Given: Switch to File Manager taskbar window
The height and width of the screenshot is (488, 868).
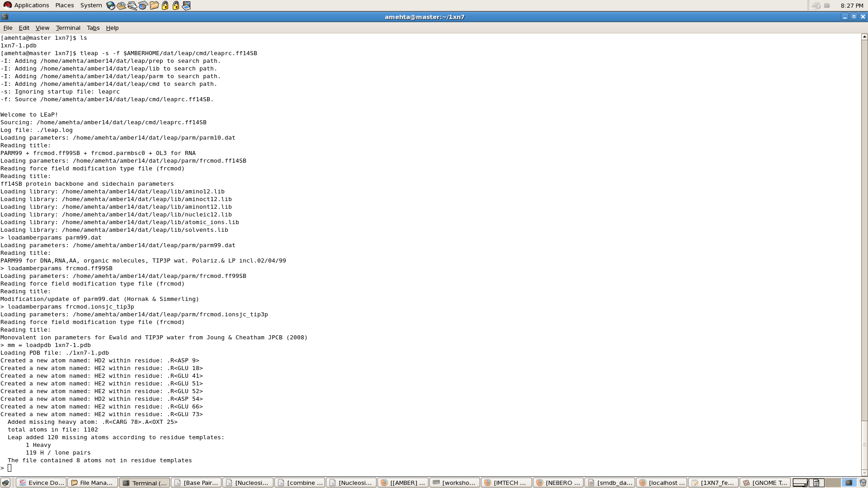Looking at the screenshot, I should pos(93,483).
